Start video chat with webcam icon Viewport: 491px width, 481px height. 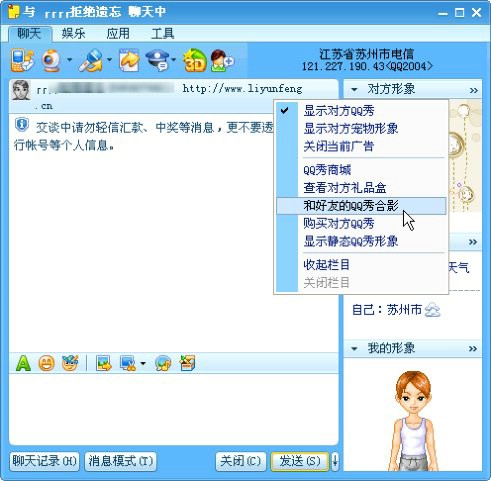coord(51,60)
